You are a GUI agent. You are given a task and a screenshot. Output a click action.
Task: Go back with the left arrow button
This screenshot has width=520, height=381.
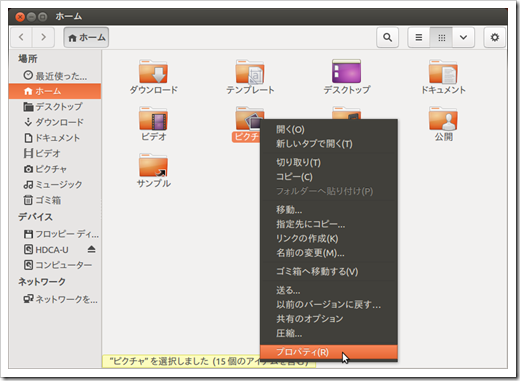click(22, 37)
